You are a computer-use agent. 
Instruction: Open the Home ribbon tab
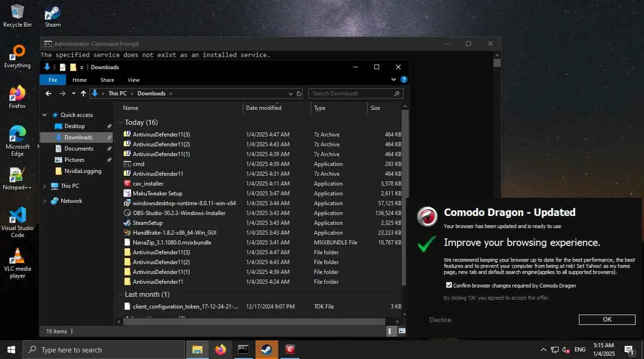click(80, 80)
